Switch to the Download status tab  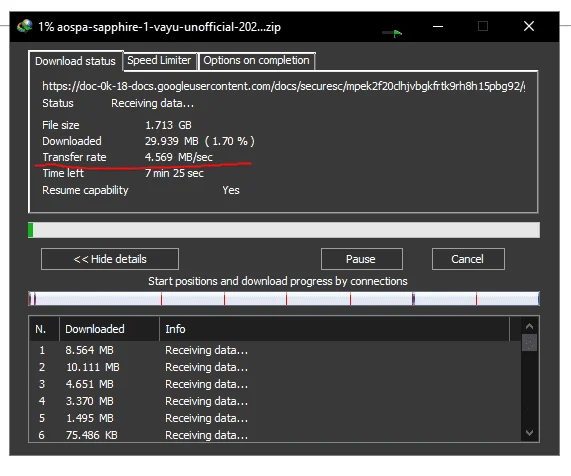[75, 61]
